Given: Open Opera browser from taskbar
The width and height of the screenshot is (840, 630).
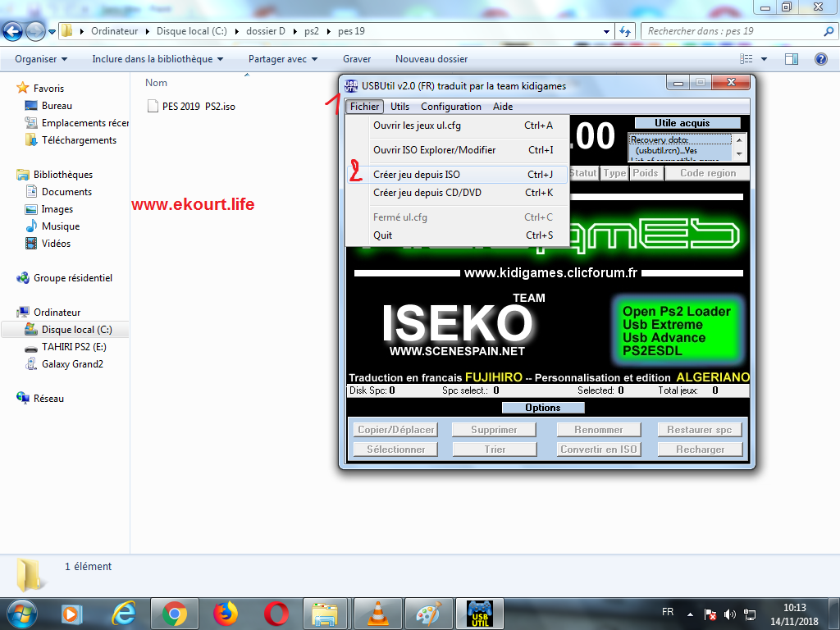Looking at the screenshot, I should [276, 614].
